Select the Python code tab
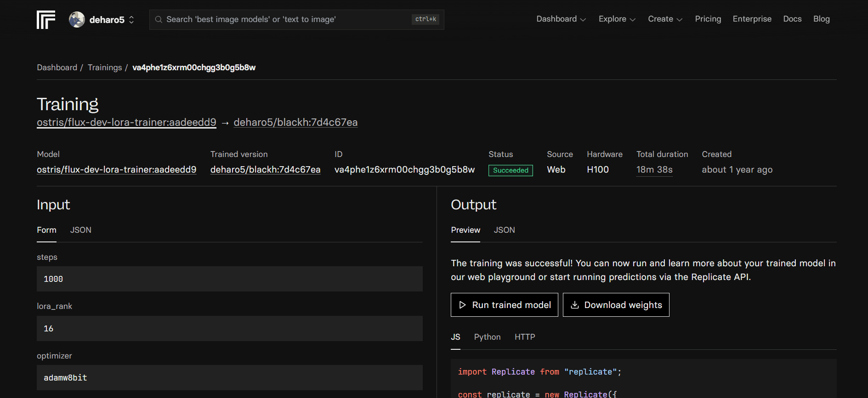Viewport: 868px width, 398px height. coord(487,337)
